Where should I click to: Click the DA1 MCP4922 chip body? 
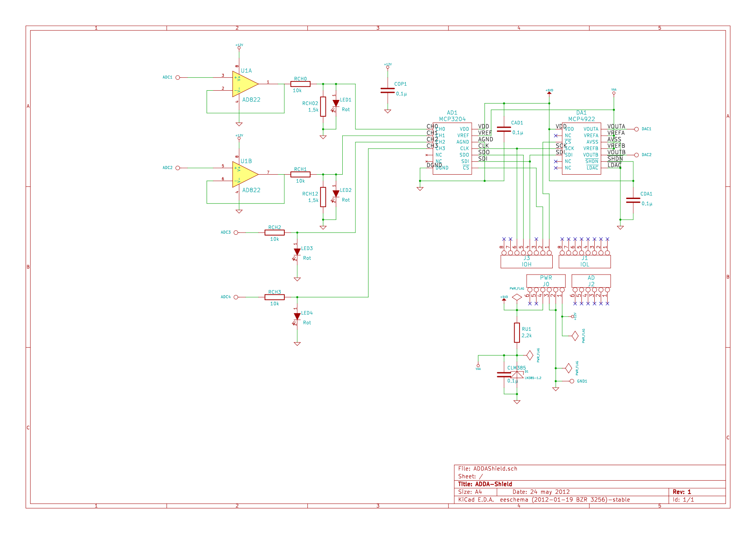coord(581,148)
